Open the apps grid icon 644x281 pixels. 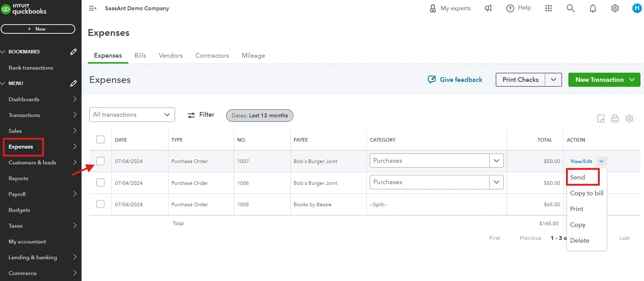pyautogui.click(x=548, y=8)
